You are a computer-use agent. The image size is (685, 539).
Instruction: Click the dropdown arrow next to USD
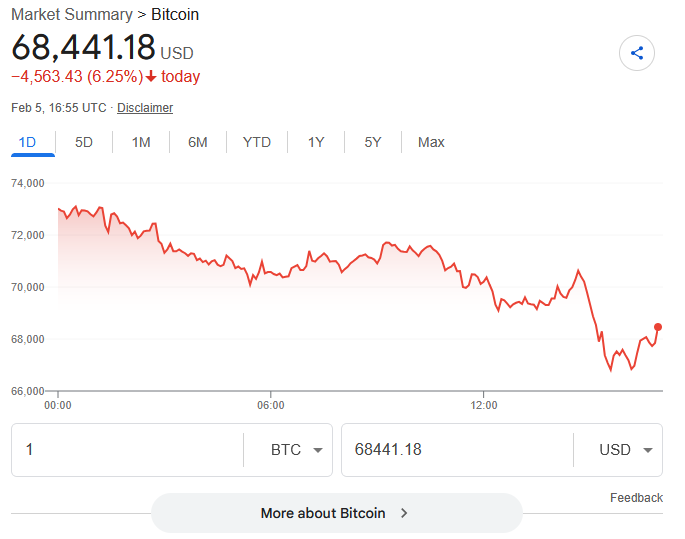click(x=648, y=450)
